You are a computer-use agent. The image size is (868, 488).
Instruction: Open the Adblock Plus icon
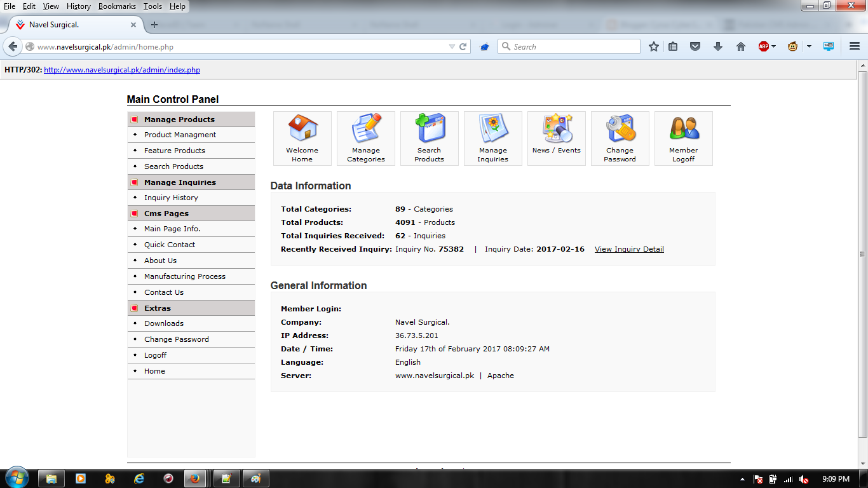click(764, 46)
